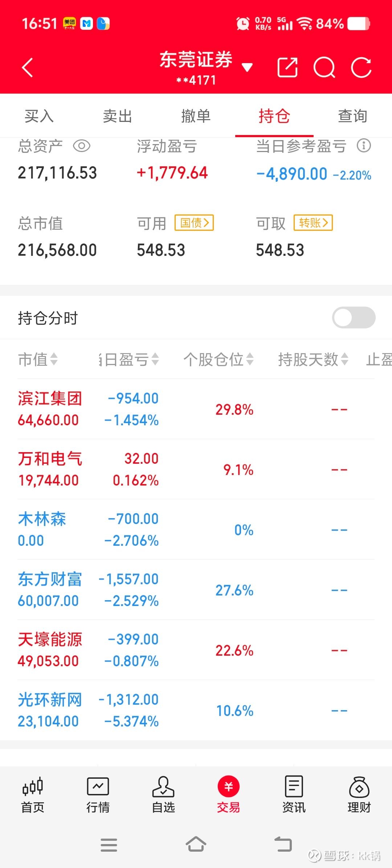Image resolution: width=392 pixels, height=868 pixels.
Task: Hide total assets with eye icon
Action: (x=82, y=146)
